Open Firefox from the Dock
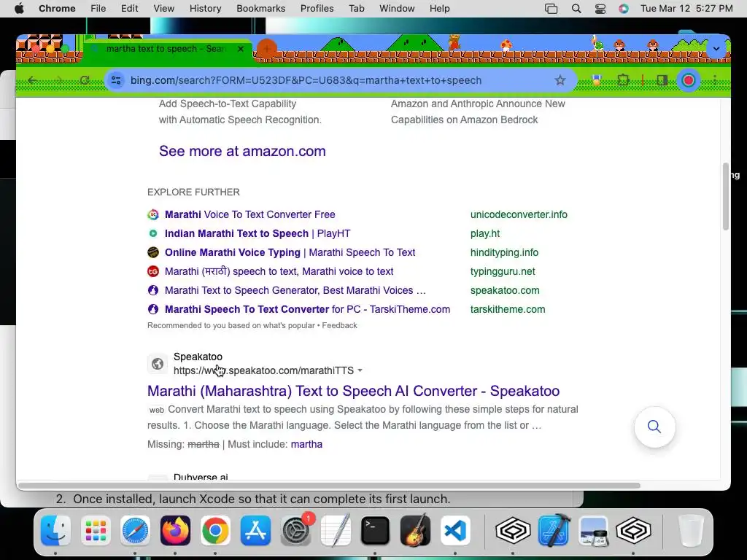The height and width of the screenshot is (560, 747). (175, 530)
